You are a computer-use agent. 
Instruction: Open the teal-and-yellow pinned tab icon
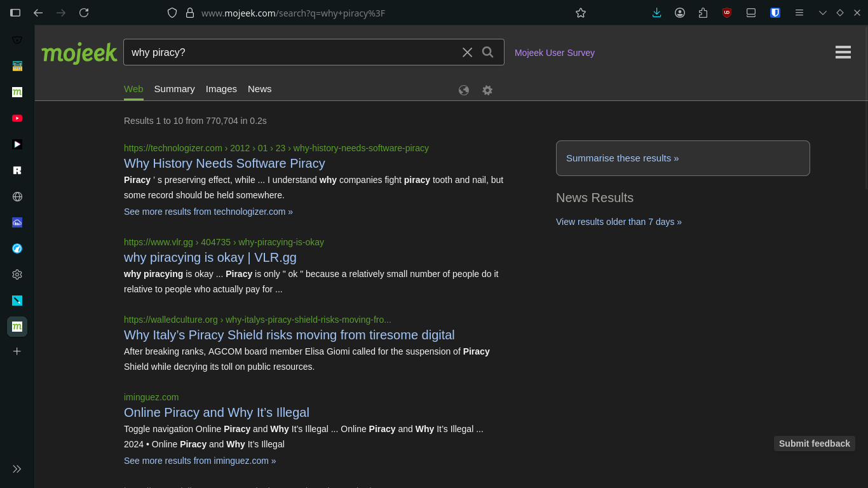coord(17,66)
